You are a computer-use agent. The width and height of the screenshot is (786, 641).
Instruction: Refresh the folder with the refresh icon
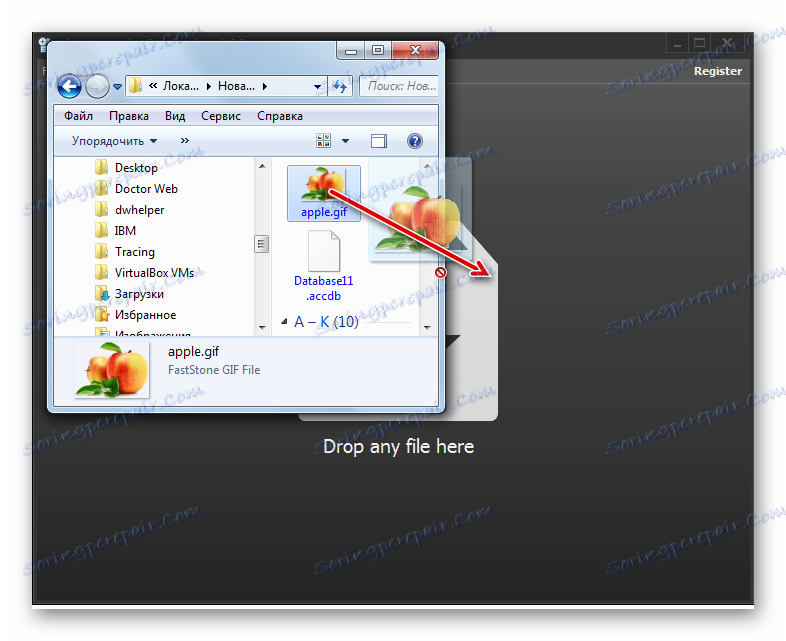pos(340,86)
